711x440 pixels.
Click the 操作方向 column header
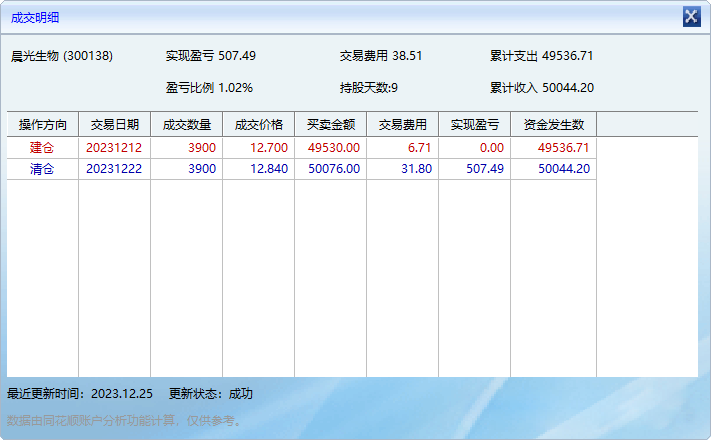pos(42,125)
